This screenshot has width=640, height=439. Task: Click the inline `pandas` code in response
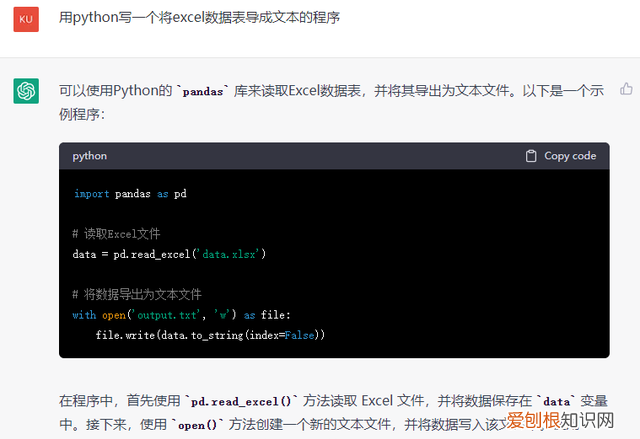pyautogui.click(x=203, y=91)
